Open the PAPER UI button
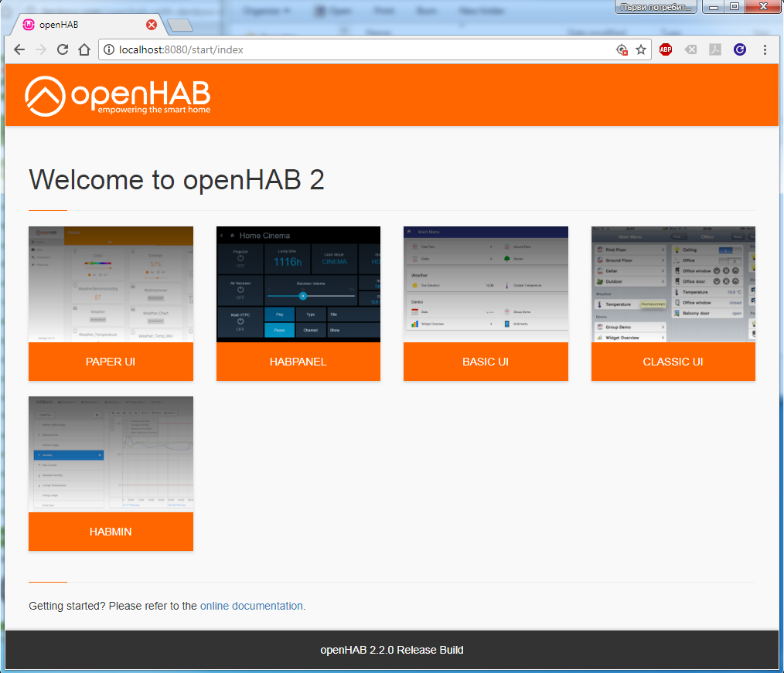784x673 pixels. coord(111,362)
